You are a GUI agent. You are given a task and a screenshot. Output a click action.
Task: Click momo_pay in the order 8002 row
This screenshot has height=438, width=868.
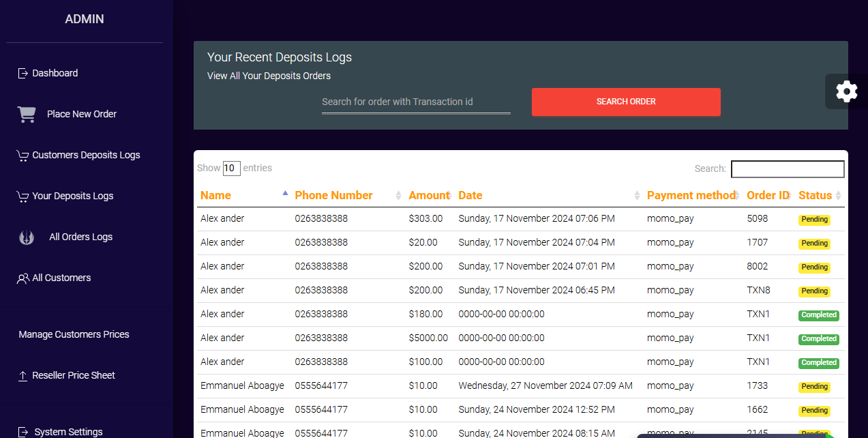point(670,266)
